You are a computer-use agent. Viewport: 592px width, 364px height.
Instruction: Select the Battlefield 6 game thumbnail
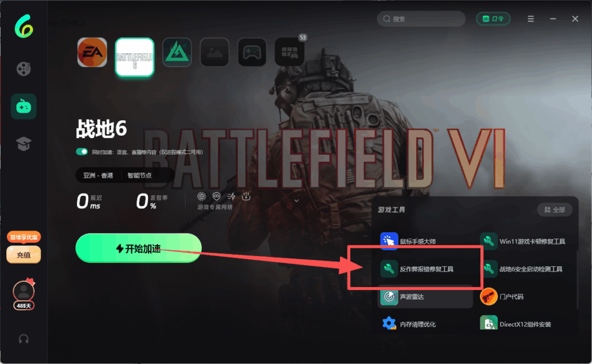coord(134,57)
